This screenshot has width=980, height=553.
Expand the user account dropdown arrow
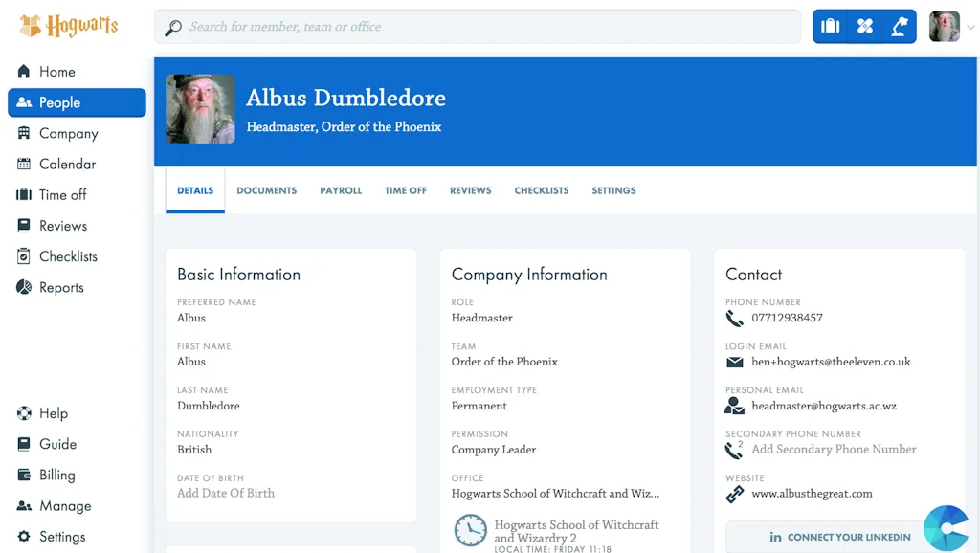970,28
